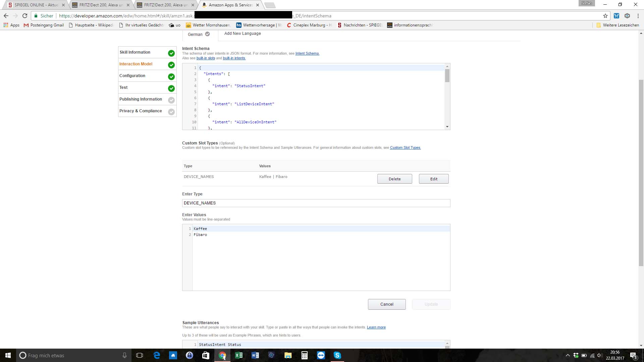Open the Apps grid in bookmarks bar
Viewport: 644px width, 362px height.
[11, 25]
